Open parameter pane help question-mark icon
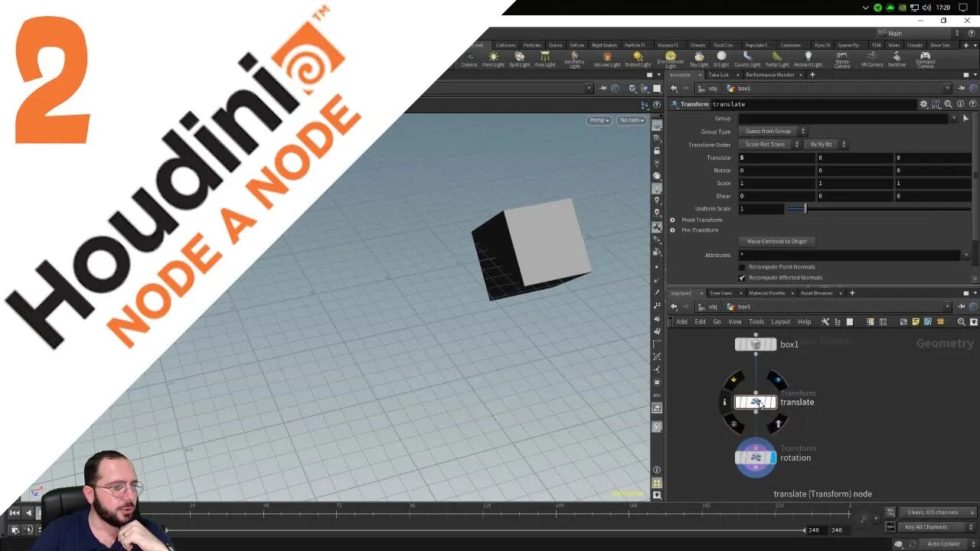The image size is (980, 551). pos(973,104)
